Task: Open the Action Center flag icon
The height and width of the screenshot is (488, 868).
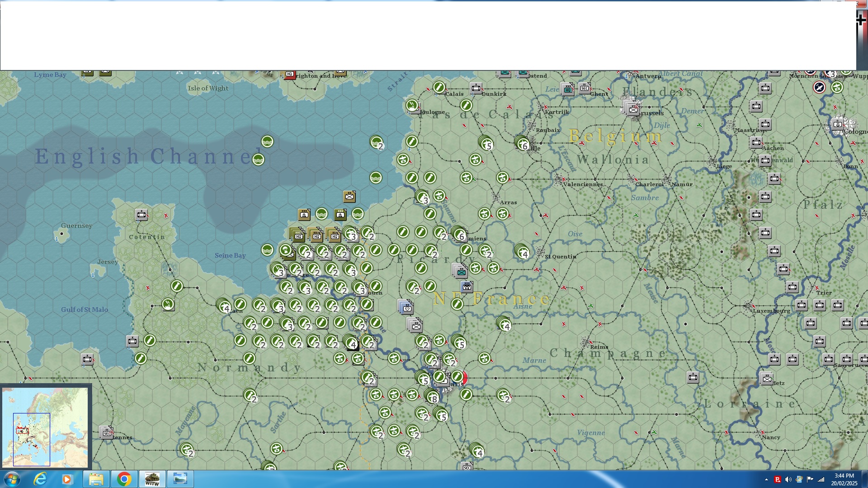Action: pos(810,479)
